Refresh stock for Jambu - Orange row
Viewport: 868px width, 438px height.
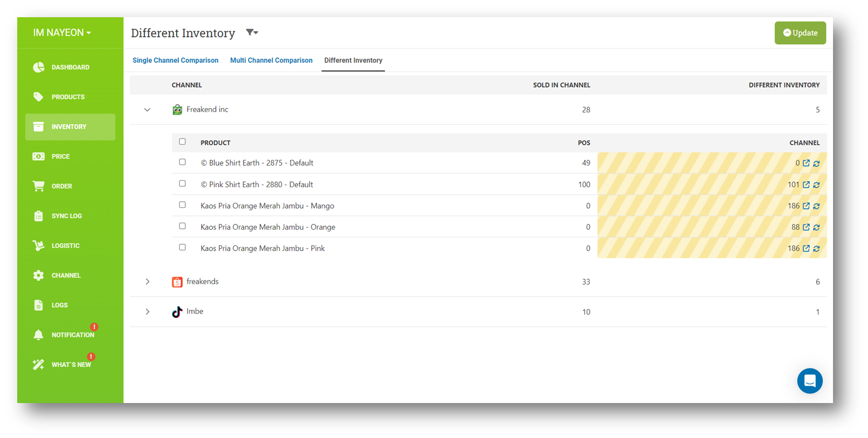(x=816, y=227)
